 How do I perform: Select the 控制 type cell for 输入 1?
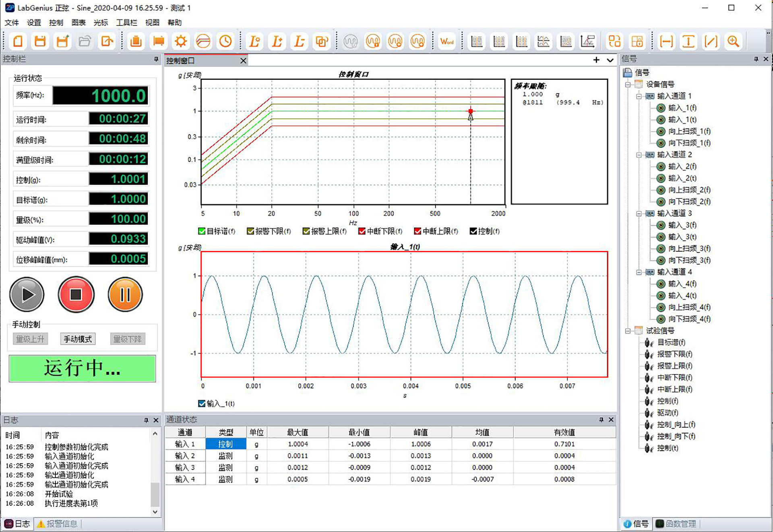tap(226, 444)
